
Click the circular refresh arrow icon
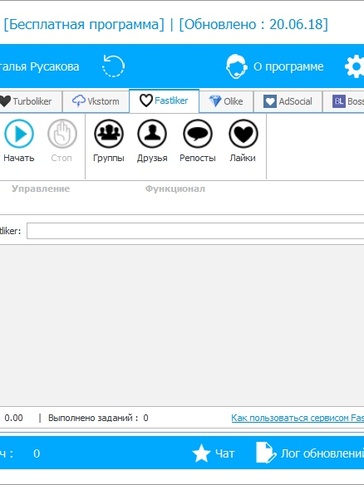(113, 66)
